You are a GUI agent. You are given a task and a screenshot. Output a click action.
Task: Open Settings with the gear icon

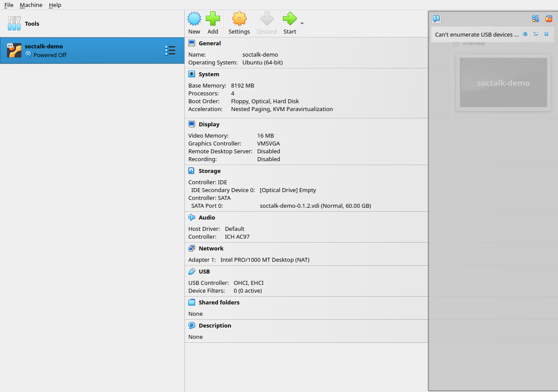[x=239, y=19]
